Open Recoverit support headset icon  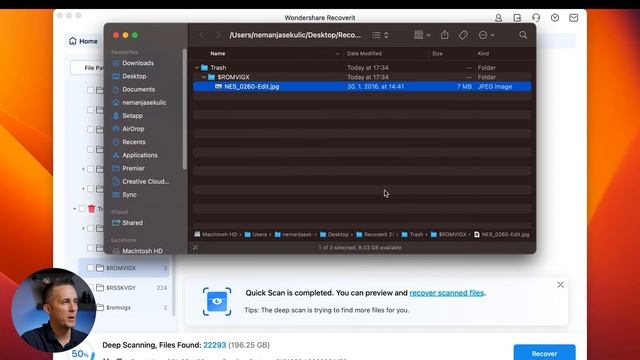pos(536,18)
